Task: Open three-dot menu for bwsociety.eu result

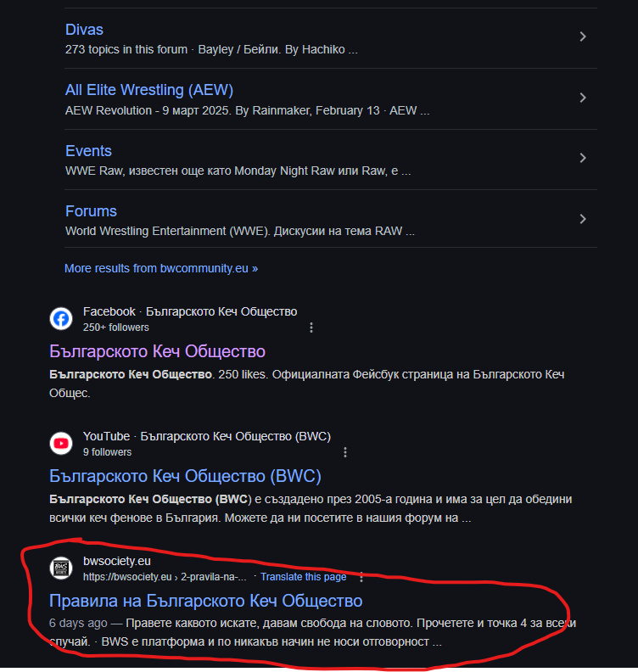Action: coord(361,577)
